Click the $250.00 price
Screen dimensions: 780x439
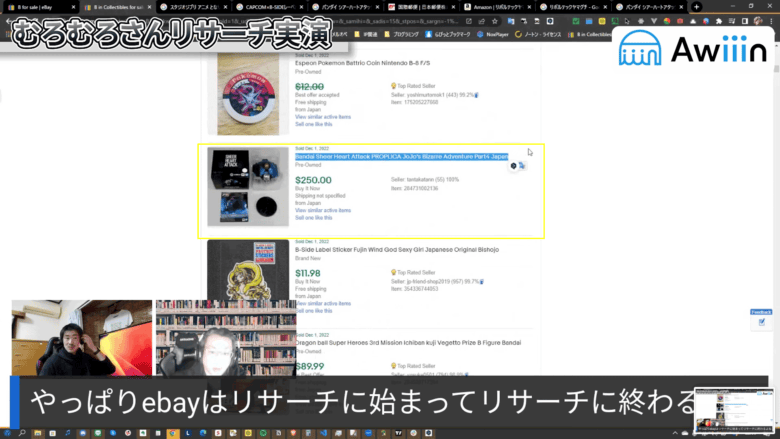(313, 180)
